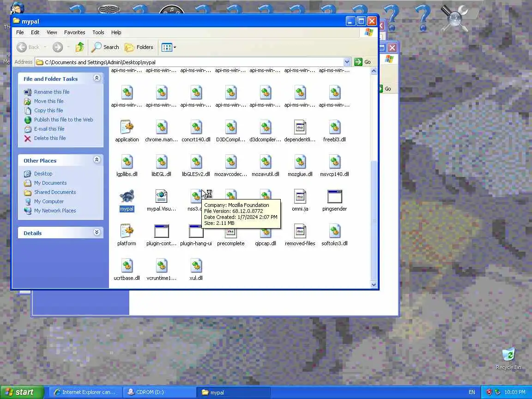Click Rename this file link
The height and width of the screenshot is (399, 532).
52,92
